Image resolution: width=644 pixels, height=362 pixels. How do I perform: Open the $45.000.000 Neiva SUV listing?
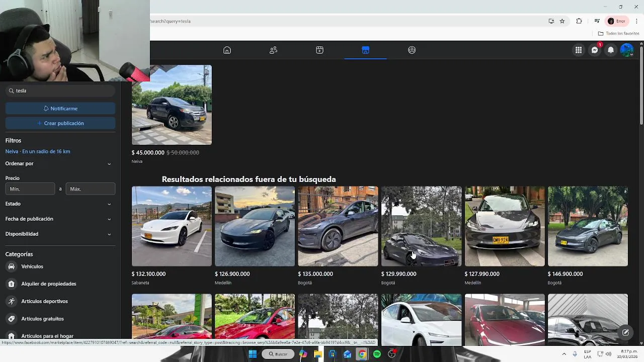[172, 105]
